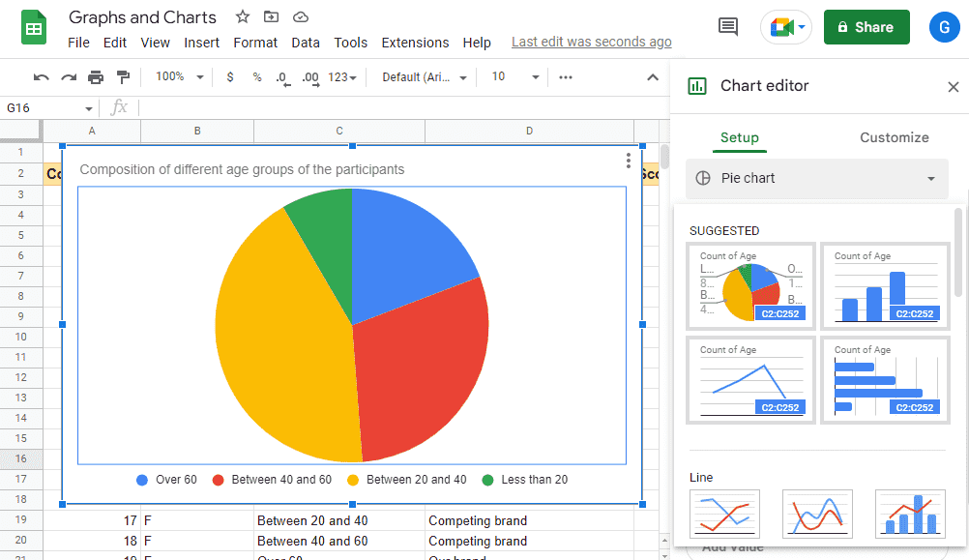This screenshot has height=560, width=969.
Task: Select the Paint format tool
Action: [122, 75]
